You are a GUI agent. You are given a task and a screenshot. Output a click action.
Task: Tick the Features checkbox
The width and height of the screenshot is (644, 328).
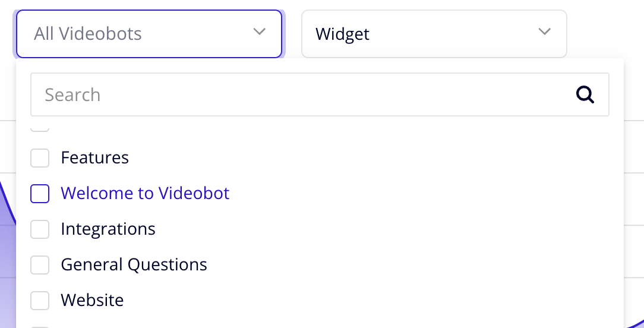40,158
